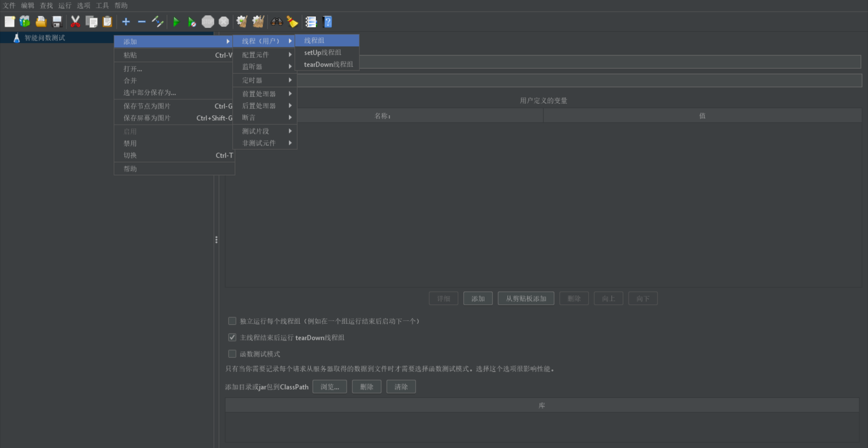The width and height of the screenshot is (868, 448).
Task: Click the Start No Pauses icon
Action: point(192,22)
